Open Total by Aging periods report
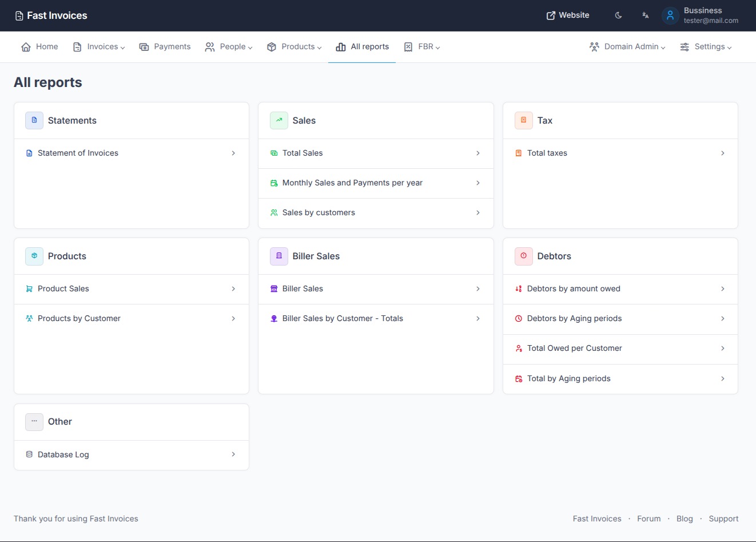Viewport: 756px width, 542px height. pyautogui.click(x=620, y=379)
